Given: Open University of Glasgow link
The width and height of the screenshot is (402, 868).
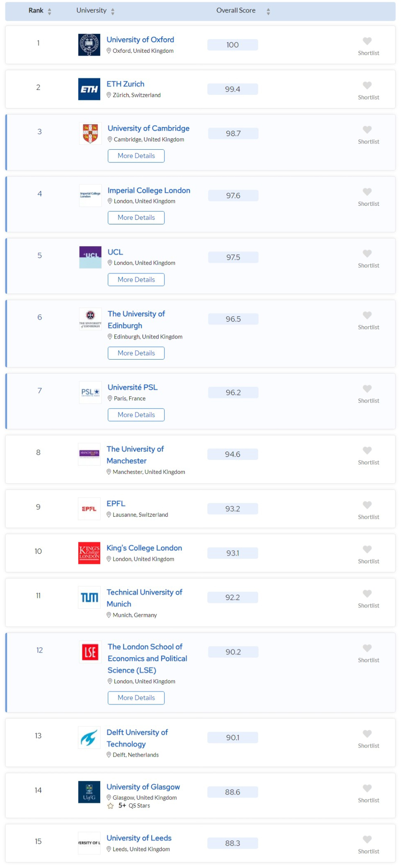Looking at the screenshot, I should (143, 787).
